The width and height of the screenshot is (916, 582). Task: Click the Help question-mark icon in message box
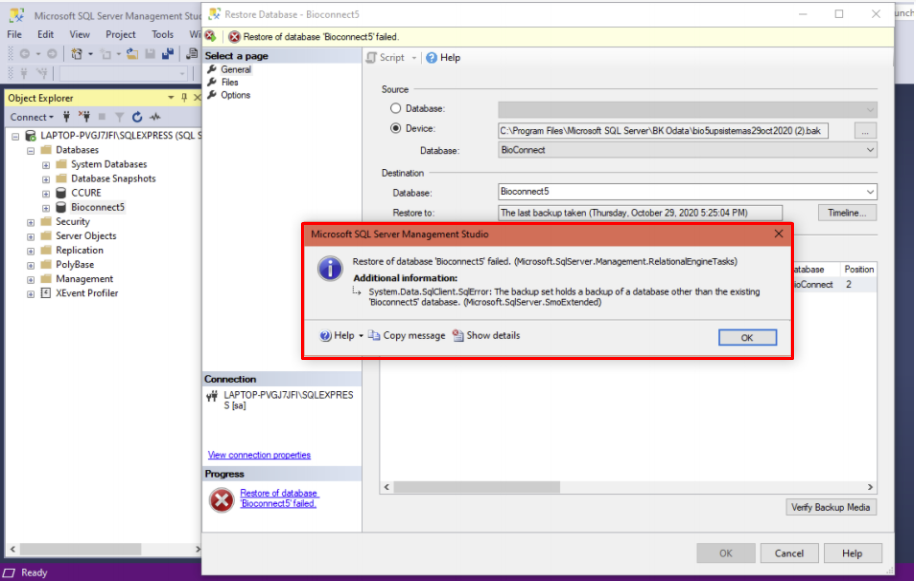tap(325, 335)
